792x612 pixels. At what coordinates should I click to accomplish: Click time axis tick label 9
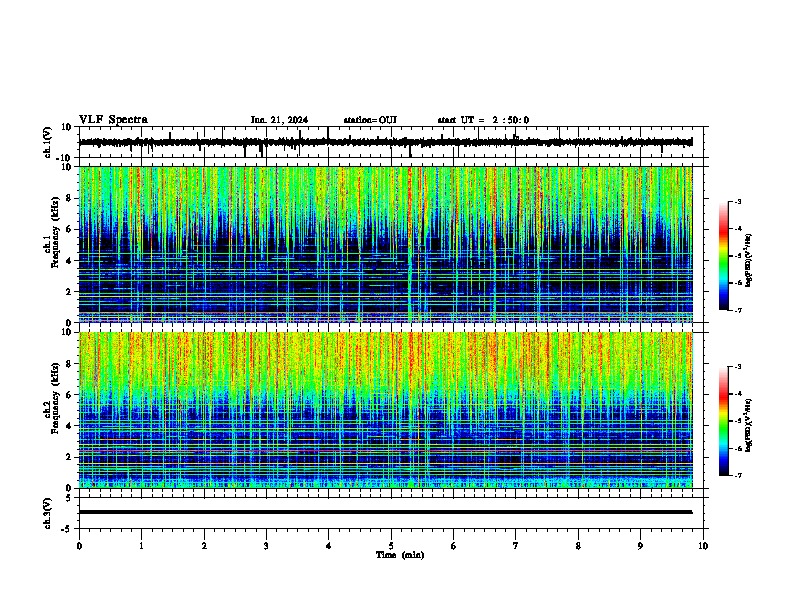(x=640, y=546)
